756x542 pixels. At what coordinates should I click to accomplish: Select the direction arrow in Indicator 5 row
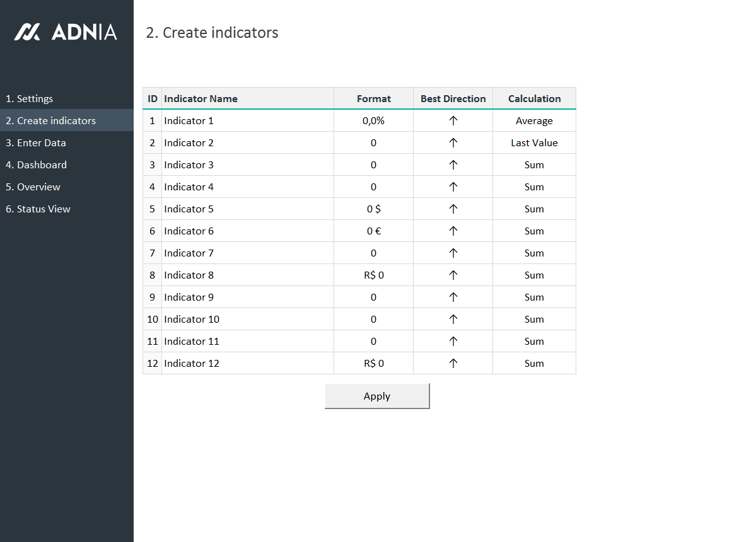point(453,209)
